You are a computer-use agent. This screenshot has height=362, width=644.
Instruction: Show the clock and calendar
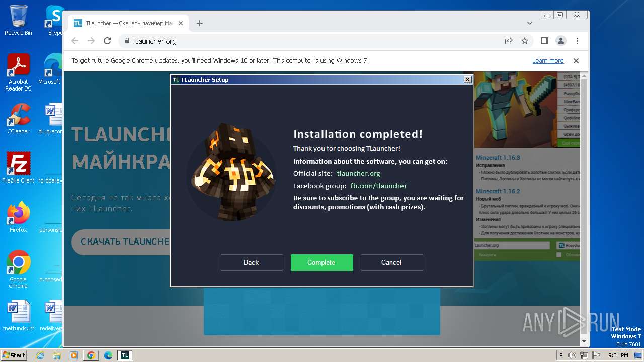coord(618,355)
